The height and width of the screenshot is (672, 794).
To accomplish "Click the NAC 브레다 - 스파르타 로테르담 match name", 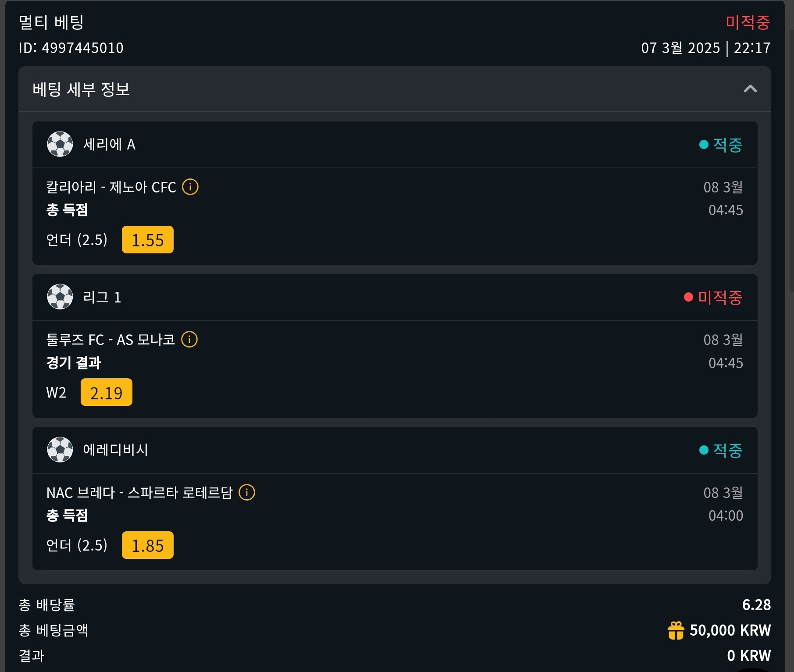I will pos(139,493).
